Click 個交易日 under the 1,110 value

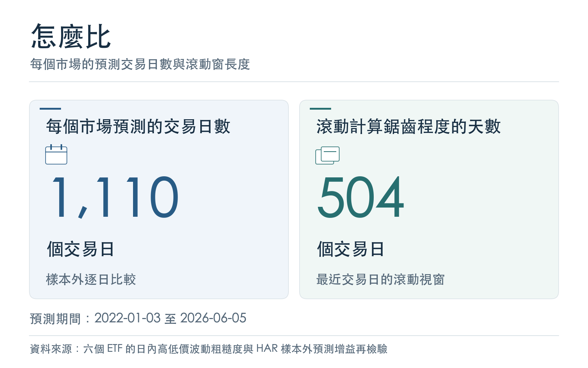click(x=80, y=249)
